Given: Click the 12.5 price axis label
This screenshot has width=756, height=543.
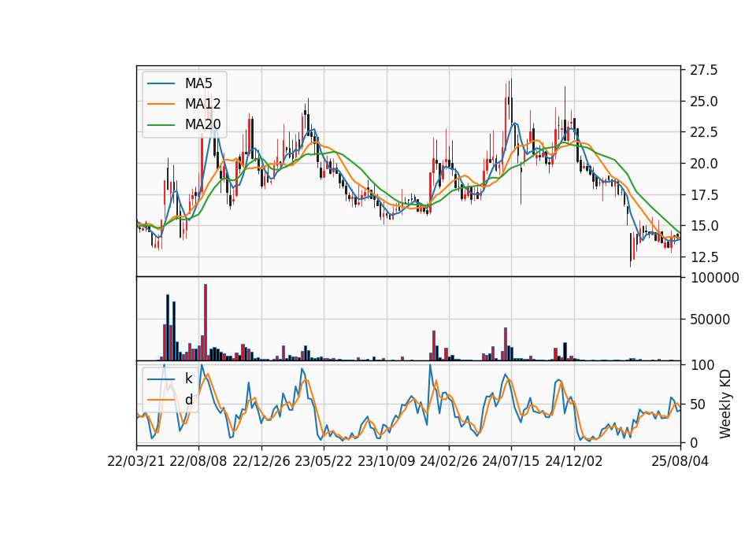Looking at the screenshot, I should (x=704, y=257).
